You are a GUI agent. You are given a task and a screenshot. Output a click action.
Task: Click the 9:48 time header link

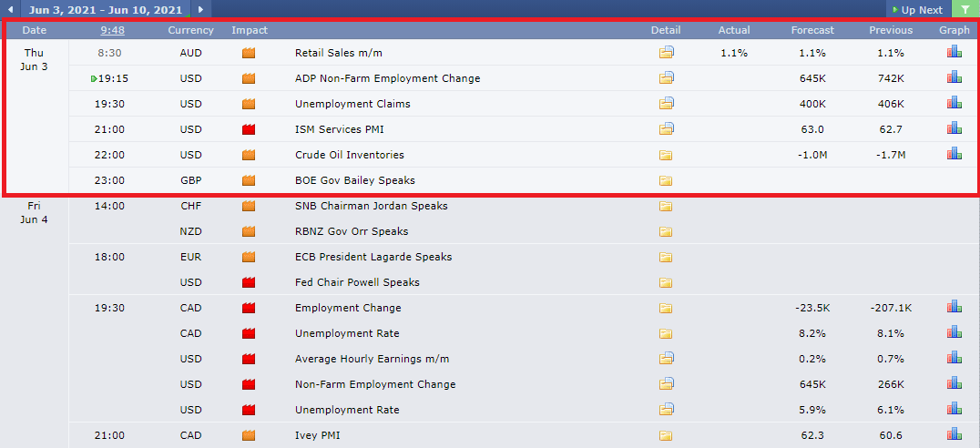(x=113, y=30)
